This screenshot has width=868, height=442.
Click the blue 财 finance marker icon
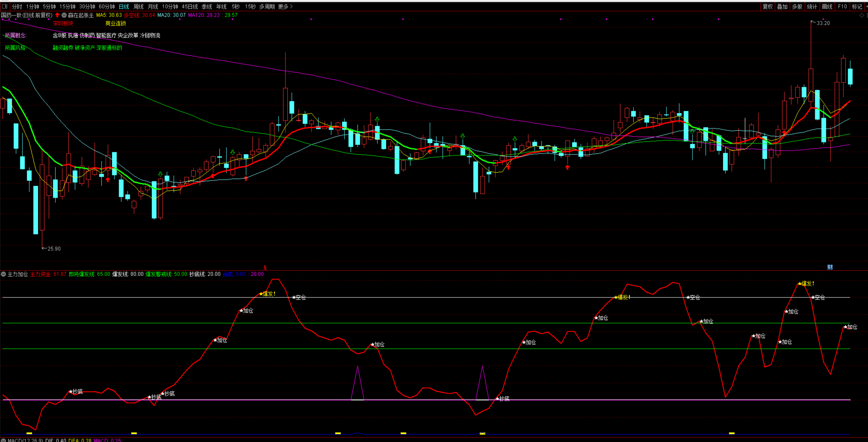[830, 267]
